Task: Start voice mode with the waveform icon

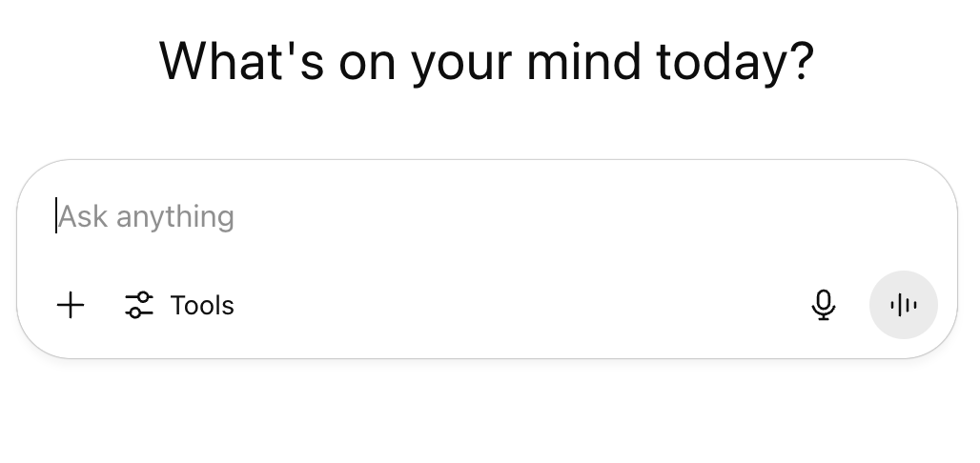Action: [903, 306]
